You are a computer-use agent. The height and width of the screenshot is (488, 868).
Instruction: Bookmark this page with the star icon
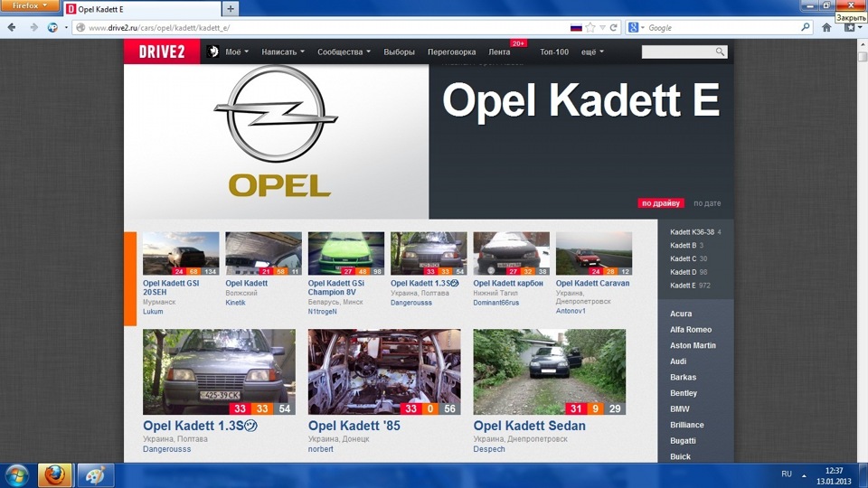(x=590, y=27)
